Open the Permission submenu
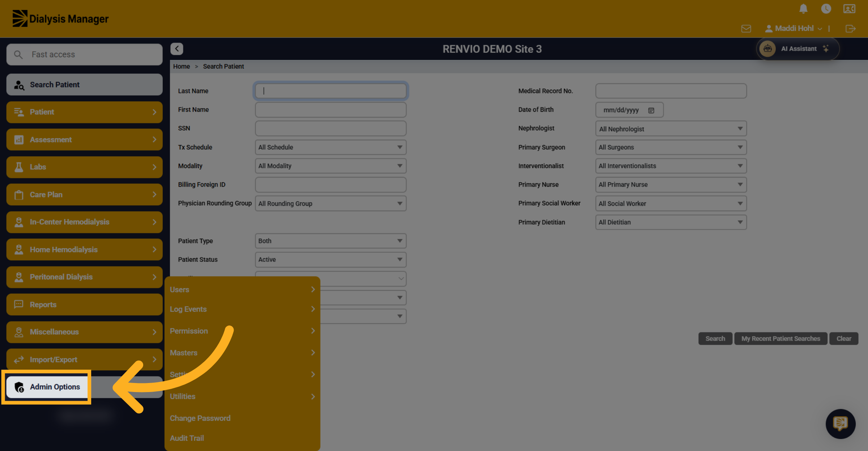The width and height of the screenshot is (868, 451). [242, 331]
